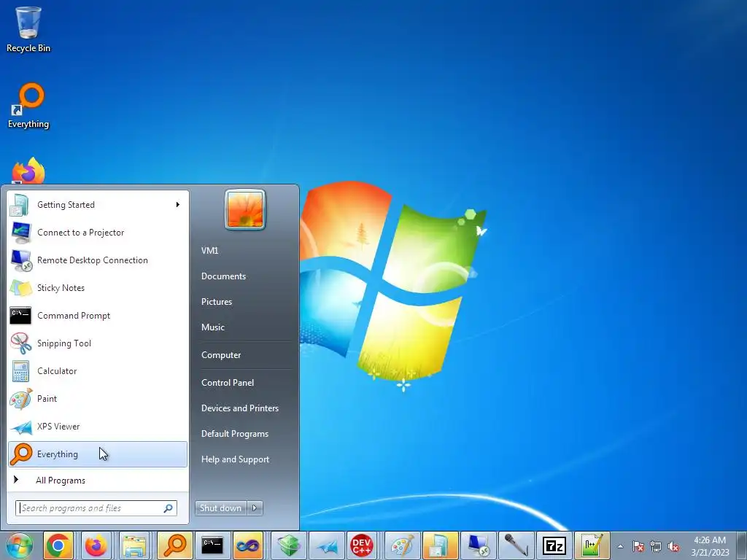Screen dimensions: 747x560
Task: Click the Shut down button
Action: pyautogui.click(x=220, y=508)
